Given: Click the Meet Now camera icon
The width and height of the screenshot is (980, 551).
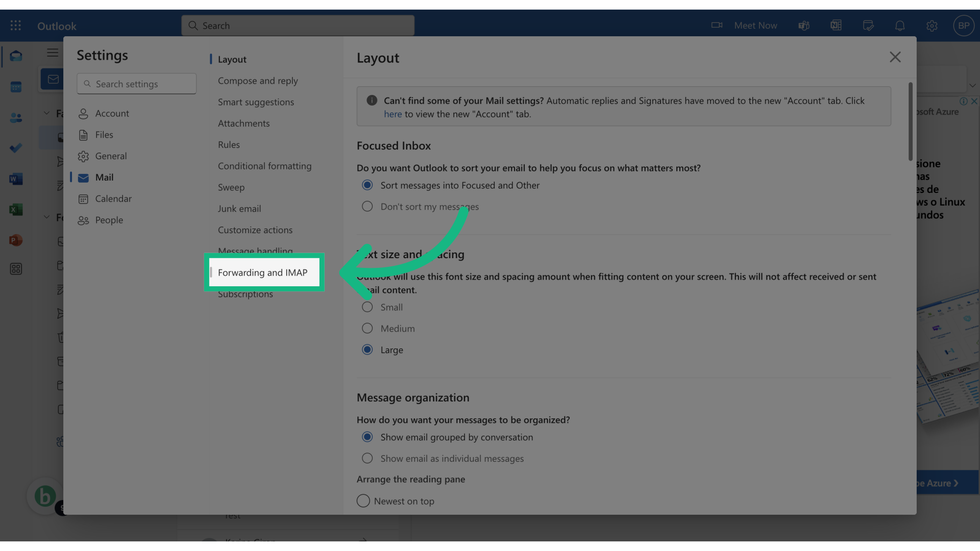Looking at the screenshot, I should point(717,25).
